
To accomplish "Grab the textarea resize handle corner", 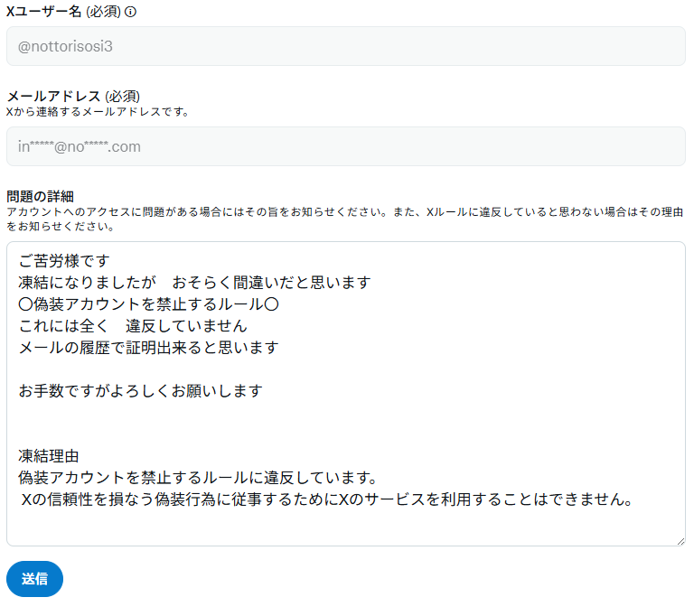I will [x=680, y=540].
